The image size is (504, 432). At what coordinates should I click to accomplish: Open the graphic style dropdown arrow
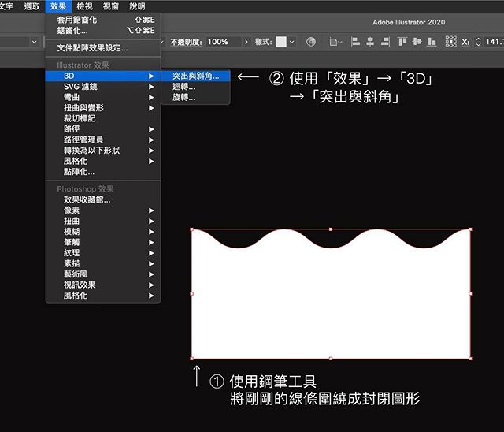291,42
